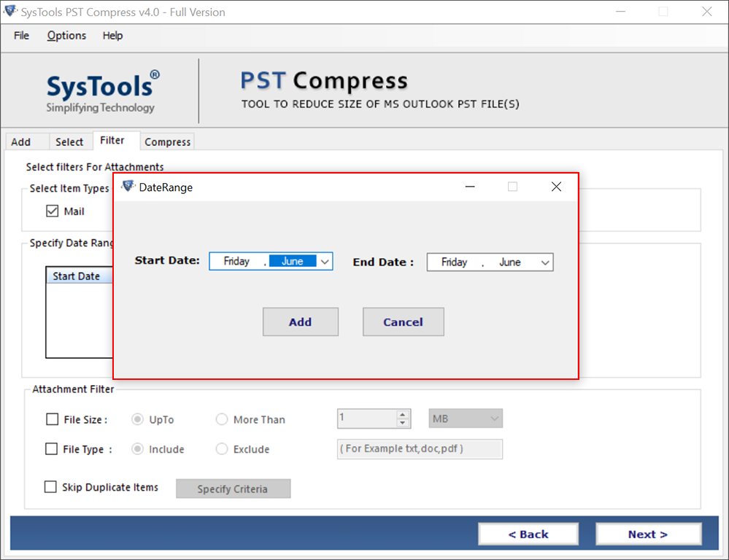
Task: Click the file type extensions field
Action: [420, 449]
